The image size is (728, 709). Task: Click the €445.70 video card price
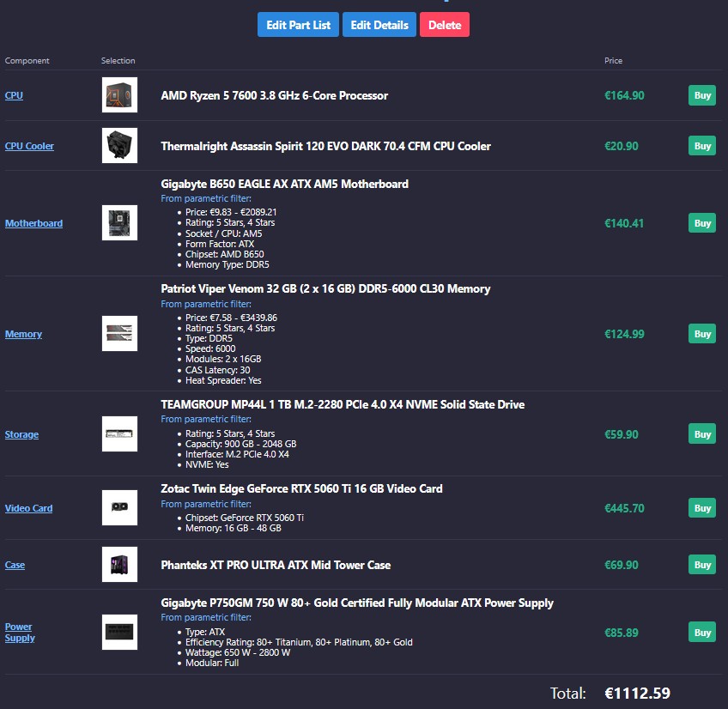point(624,508)
